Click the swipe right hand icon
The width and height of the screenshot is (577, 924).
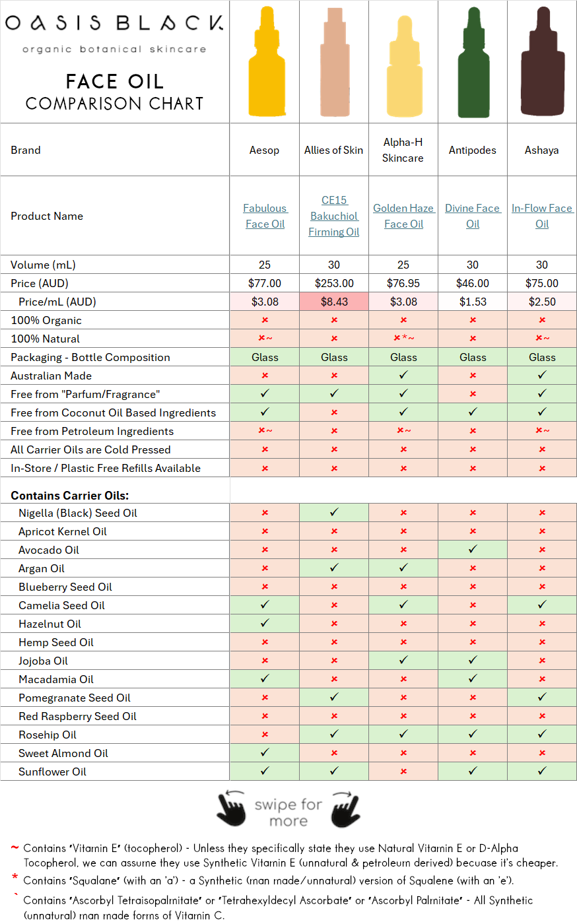346,808
